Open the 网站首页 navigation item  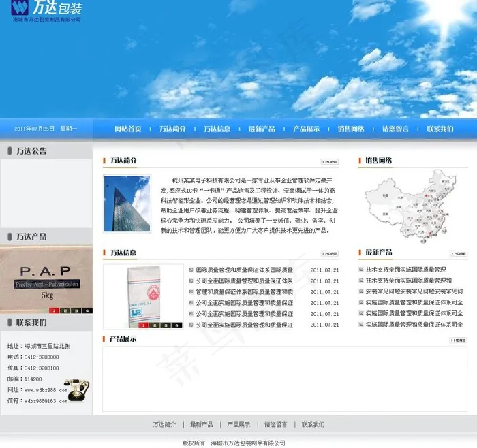tap(128, 129)
